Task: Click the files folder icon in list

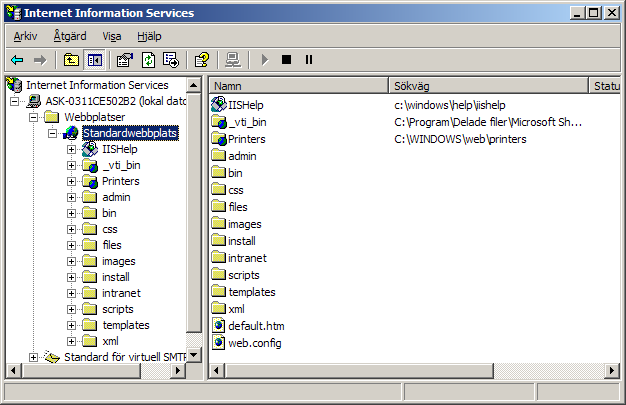Action: click(218, 206)
